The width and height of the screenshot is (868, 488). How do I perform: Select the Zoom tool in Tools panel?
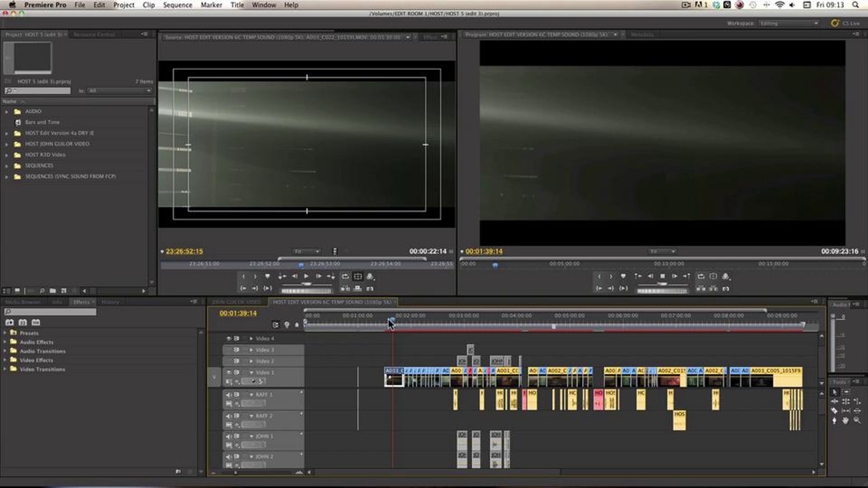click(x=857, y=420)
